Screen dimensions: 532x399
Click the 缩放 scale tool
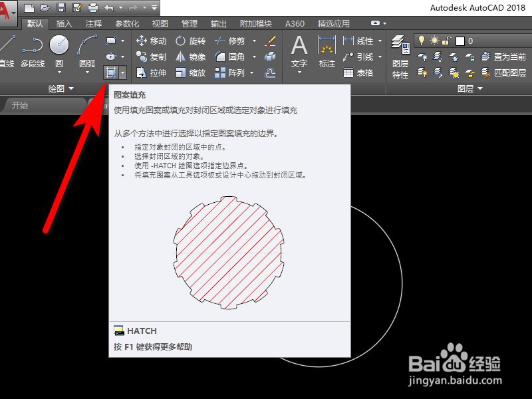190,72
